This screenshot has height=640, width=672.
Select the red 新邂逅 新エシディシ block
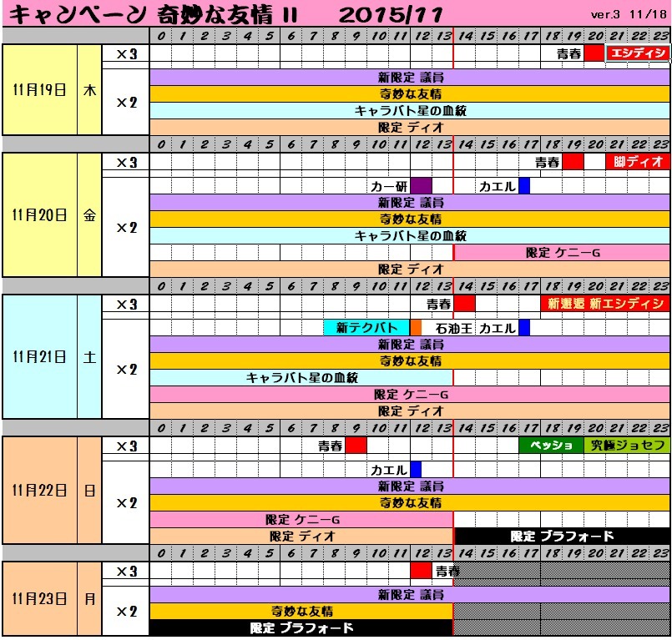(x=605, y=303)
